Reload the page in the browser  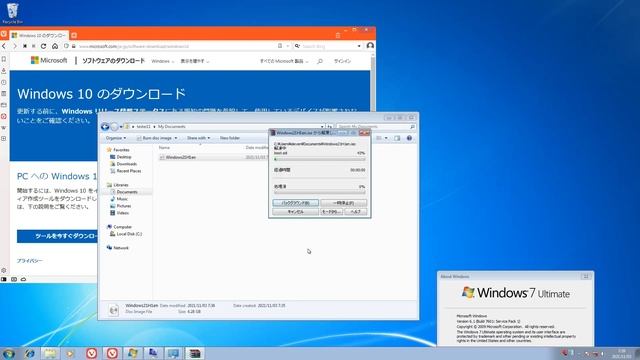point(44,46)
